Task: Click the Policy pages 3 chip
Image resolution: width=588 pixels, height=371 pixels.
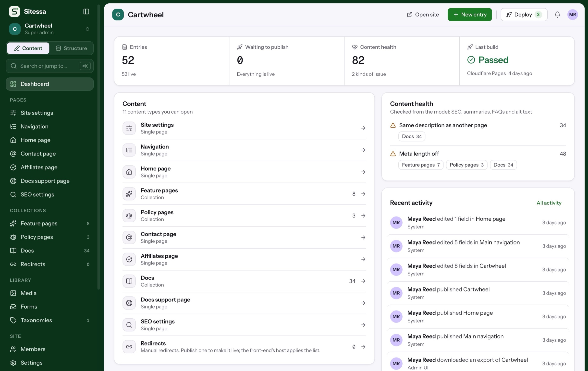Action: pyautogui.click(x=466, y=165)
